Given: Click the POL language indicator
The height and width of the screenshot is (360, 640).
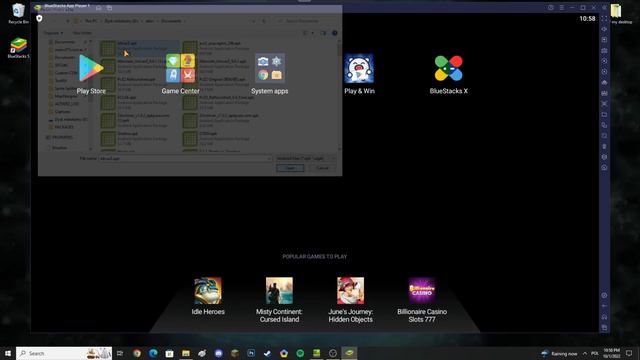Looking at the screenshot, I should pyautogui.click(x=595, y=353).
